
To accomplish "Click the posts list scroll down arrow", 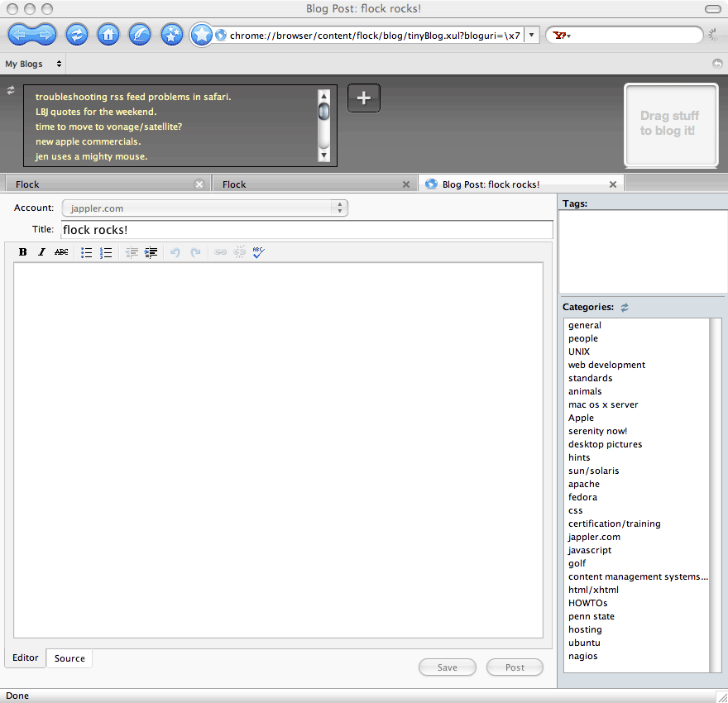I will [x=324, y=155].
